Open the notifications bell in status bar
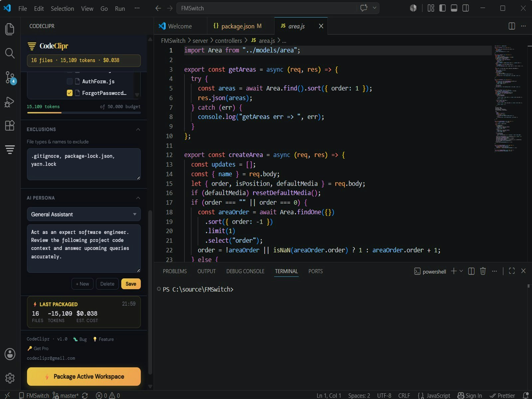Screen dimensions: 532x399 click(x=526, y=395)
